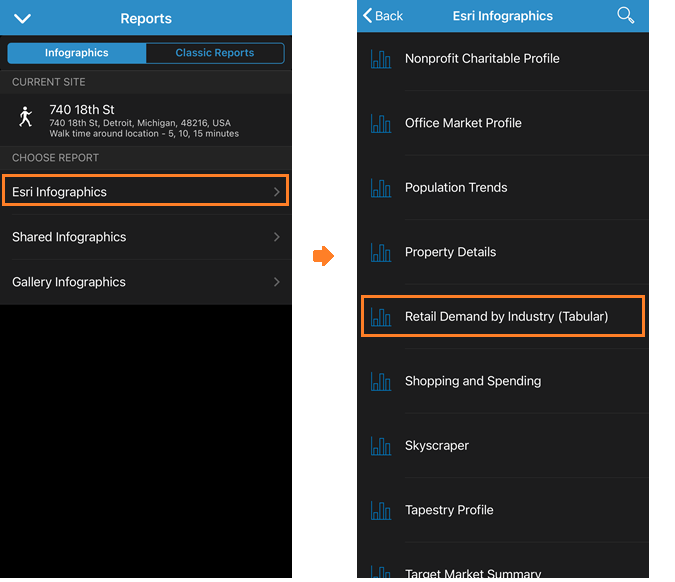Viewport: 675px width, 582px height.
Task: Click the walking person site icon
Action: 26,117
